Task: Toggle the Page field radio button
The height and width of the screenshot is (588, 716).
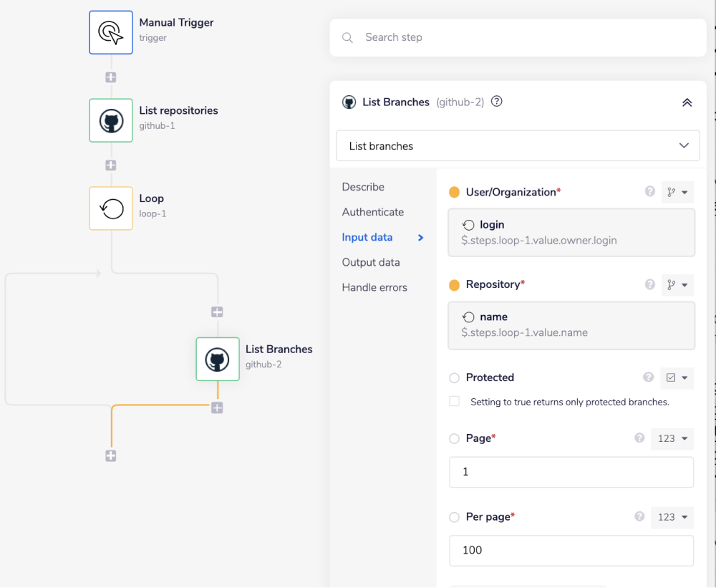Action: [x=454, y=438]
